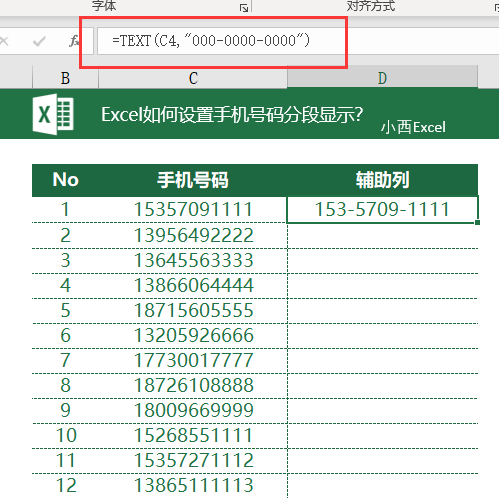Viewport: 499px width, 498px height.
Task: Select phone number 13865111113
Action: [193, 485]
